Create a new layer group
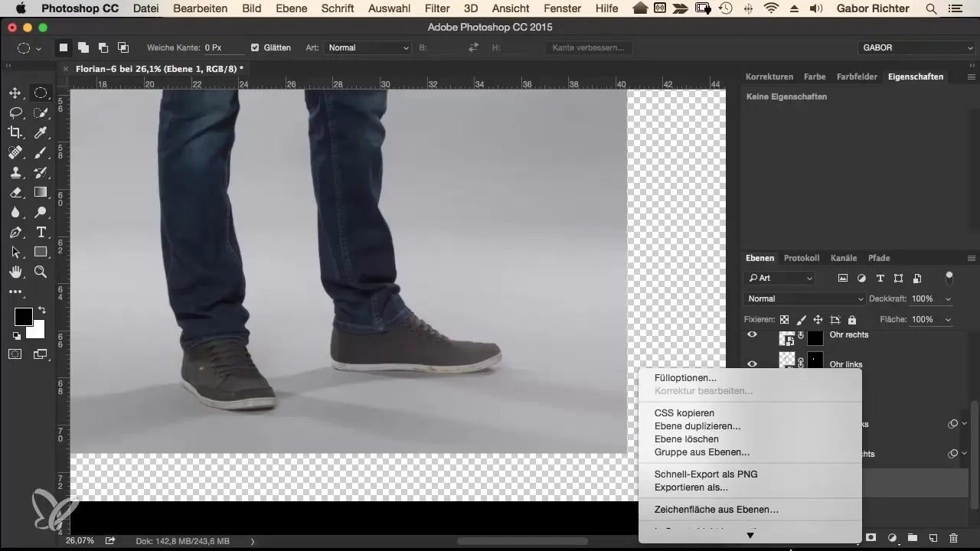Image resolution: width=980 pixels, height=551 pixels. tap(913, 539)
